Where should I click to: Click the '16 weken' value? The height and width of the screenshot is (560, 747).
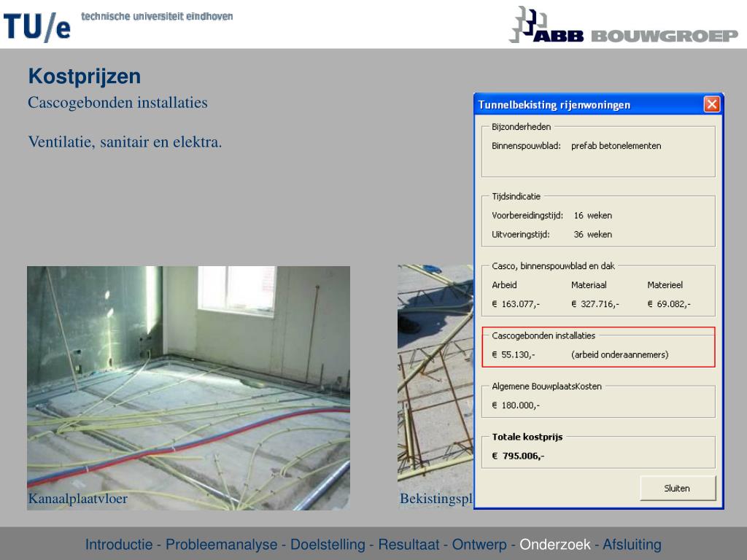pyautogui.click(x=592, y=215)
